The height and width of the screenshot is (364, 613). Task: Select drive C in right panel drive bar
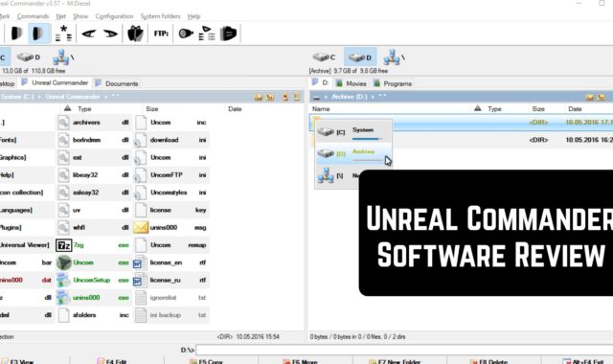coord(324,57)
